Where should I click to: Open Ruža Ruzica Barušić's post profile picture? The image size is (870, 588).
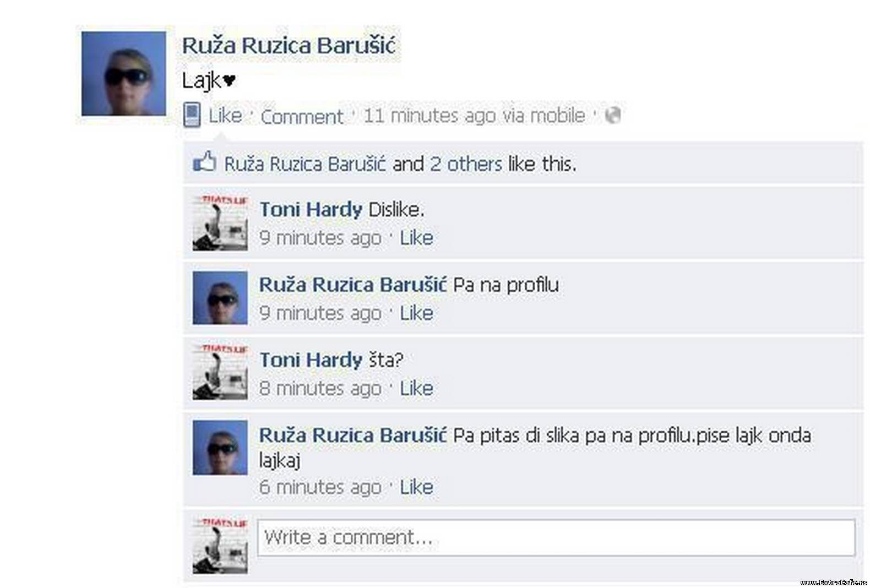click(x=124, y=74)
